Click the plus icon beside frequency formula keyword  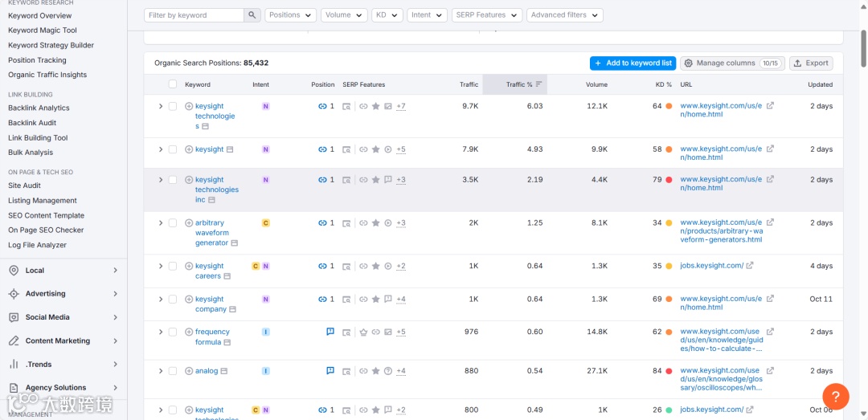189,332
